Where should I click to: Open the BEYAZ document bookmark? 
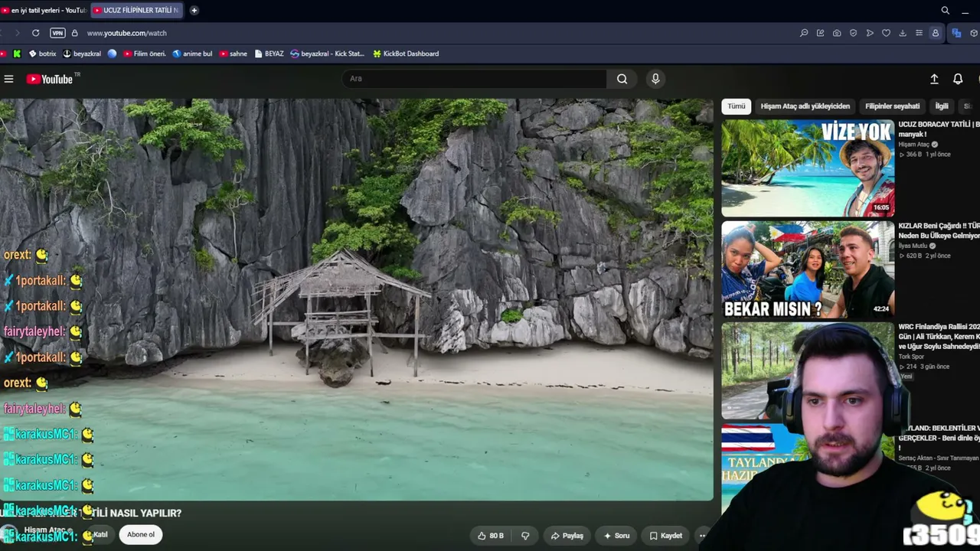(269, 54)
